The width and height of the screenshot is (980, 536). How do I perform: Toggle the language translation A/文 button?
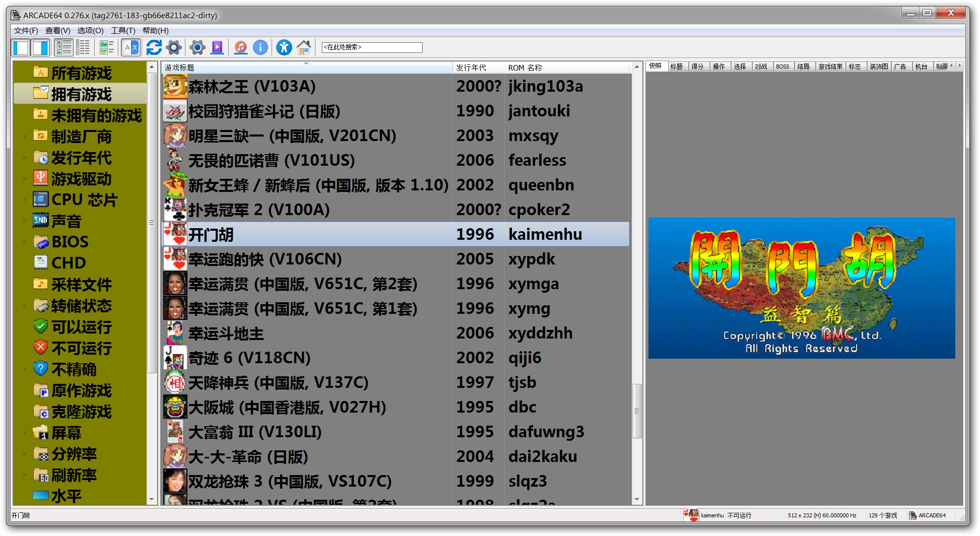pyautogui.click(x=130, y=47)
